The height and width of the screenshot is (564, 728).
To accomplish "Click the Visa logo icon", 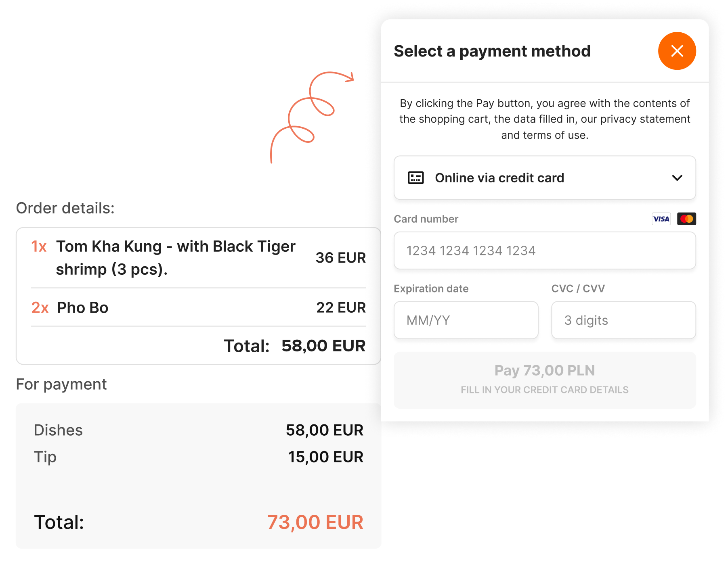I will [x=661, y=219].
